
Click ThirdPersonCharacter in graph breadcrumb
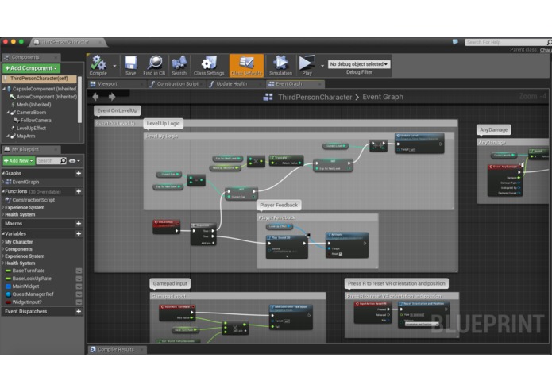[315, 97]
